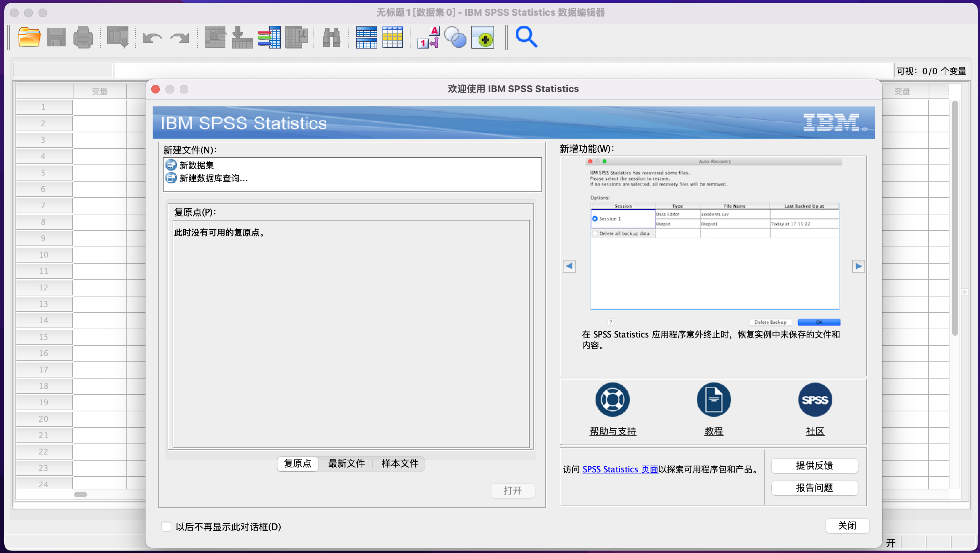This screenshot has height=553, width=980.
Task: Open the Tutorials document icon
Action: (713, 400)
